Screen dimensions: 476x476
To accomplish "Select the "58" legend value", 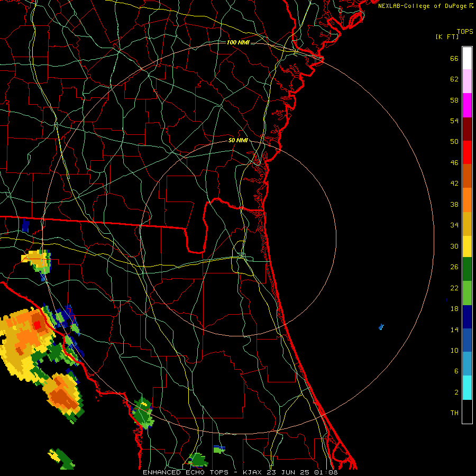I will pyautogui.click(x=454, y=100).
